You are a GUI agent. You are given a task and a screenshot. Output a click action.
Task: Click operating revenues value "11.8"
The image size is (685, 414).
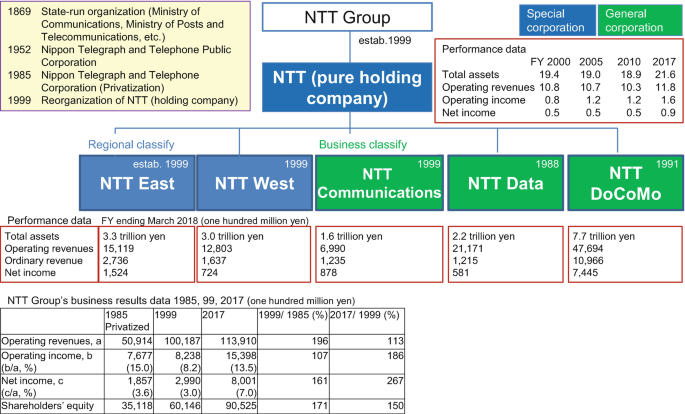tap(665, 87)
